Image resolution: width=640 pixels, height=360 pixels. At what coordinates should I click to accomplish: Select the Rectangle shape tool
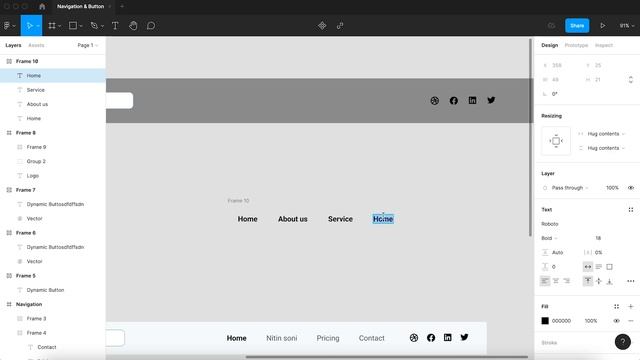73,26
